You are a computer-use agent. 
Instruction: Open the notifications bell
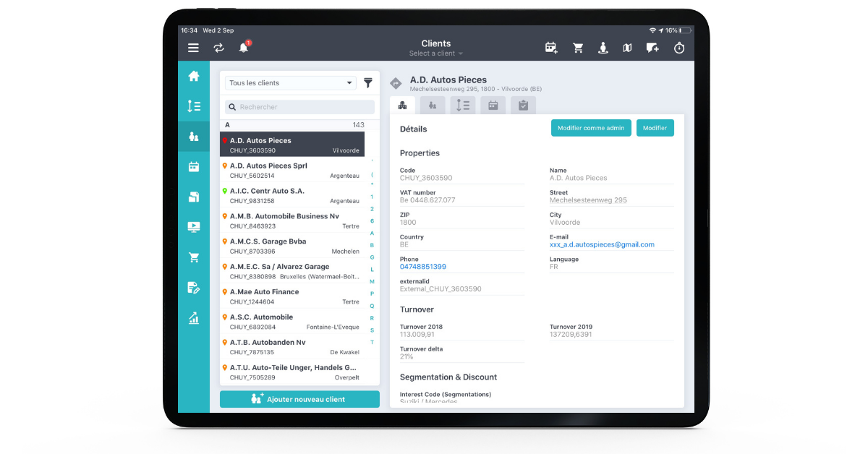tap(244, 48)
